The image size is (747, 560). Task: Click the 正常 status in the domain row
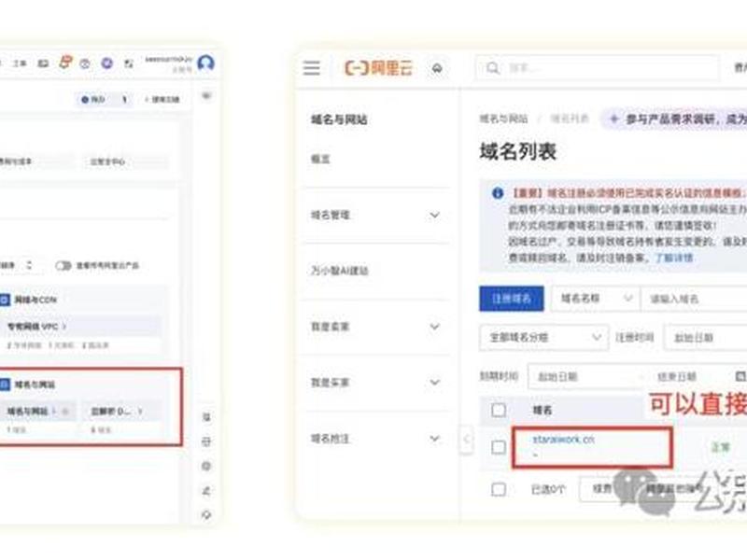coord(720,447)
